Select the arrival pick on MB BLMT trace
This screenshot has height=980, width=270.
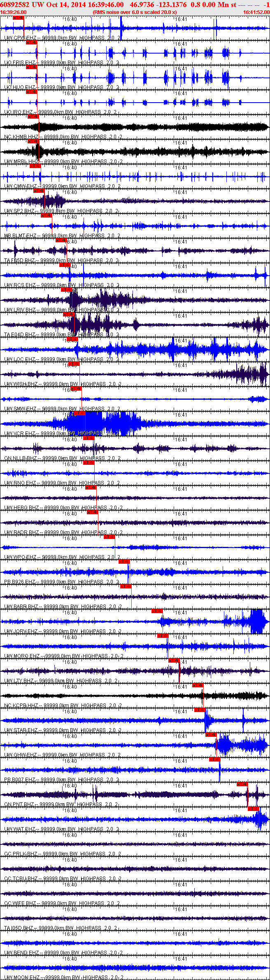pos(46,216)
